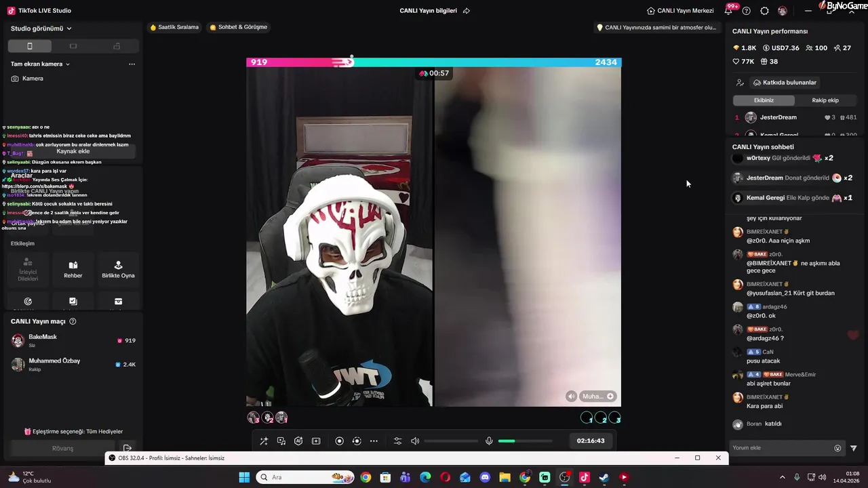Viewport: 868px width, 488px height.
Task: Adjust the speaker volume slider
Action: point(451,441)
